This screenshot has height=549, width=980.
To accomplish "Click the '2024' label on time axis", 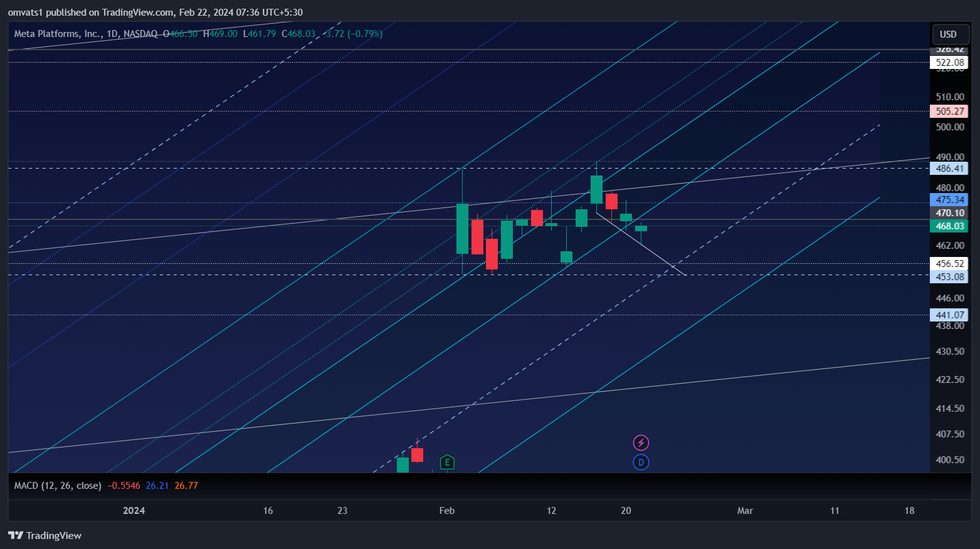I will click(x=134, y=511).
